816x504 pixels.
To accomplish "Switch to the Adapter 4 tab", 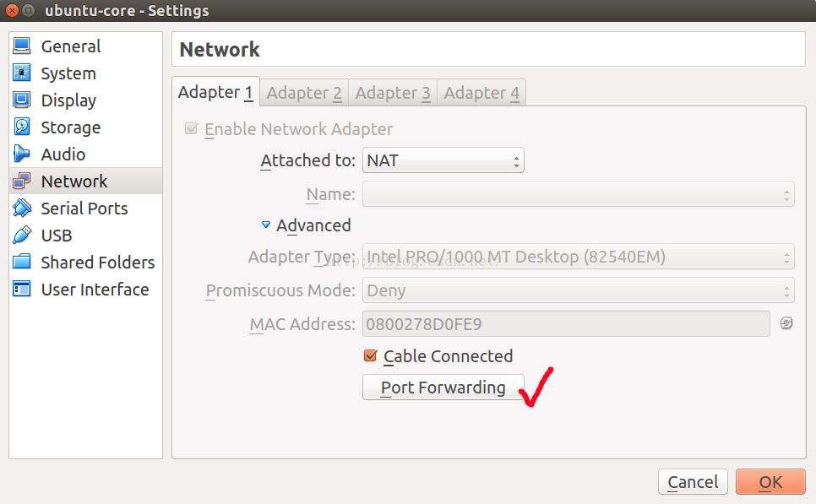I will pos(481,93).
